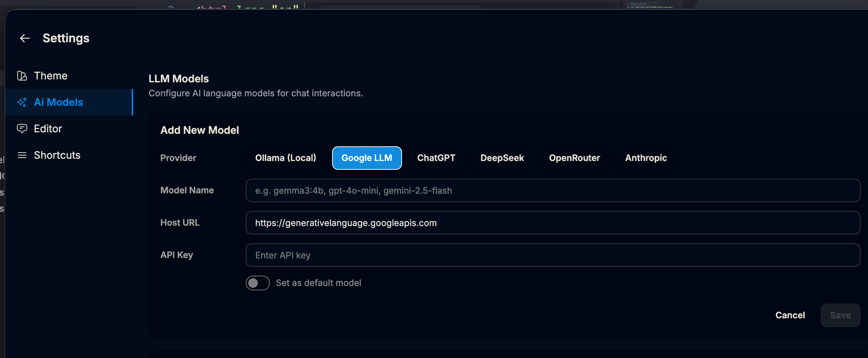Select Ollama (Local) provider
This screenshot has width=868, height=358.
click(x=286, y=158)
